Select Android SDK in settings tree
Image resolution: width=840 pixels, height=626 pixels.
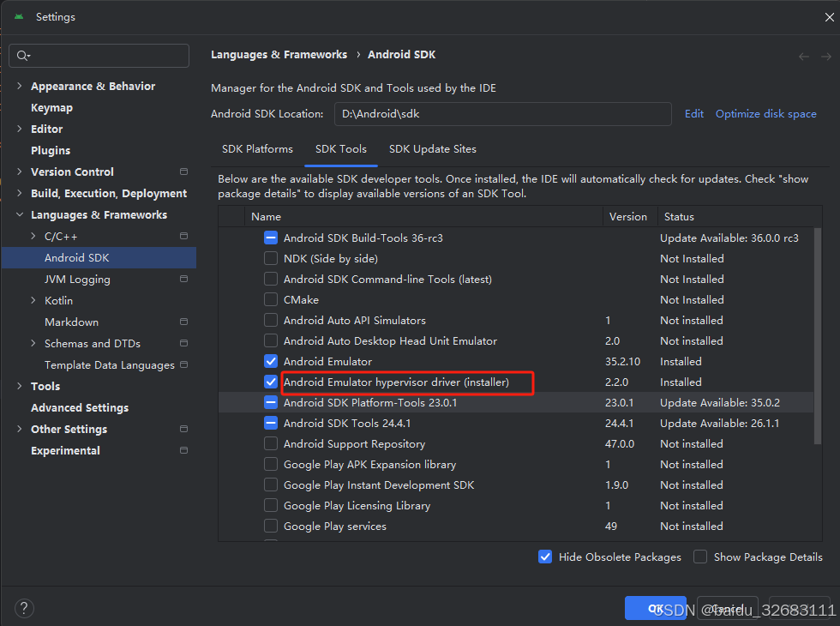[x=99, y=258]
